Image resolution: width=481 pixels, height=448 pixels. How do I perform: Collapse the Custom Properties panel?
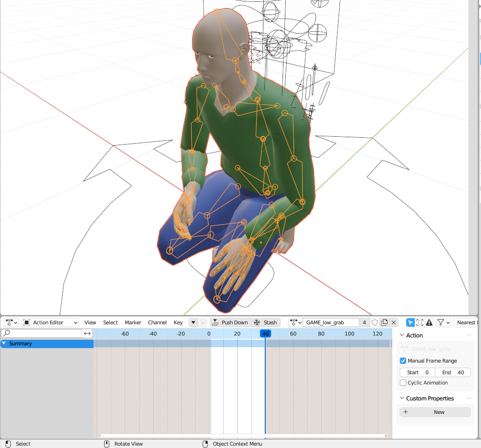(x=403, y=399)
